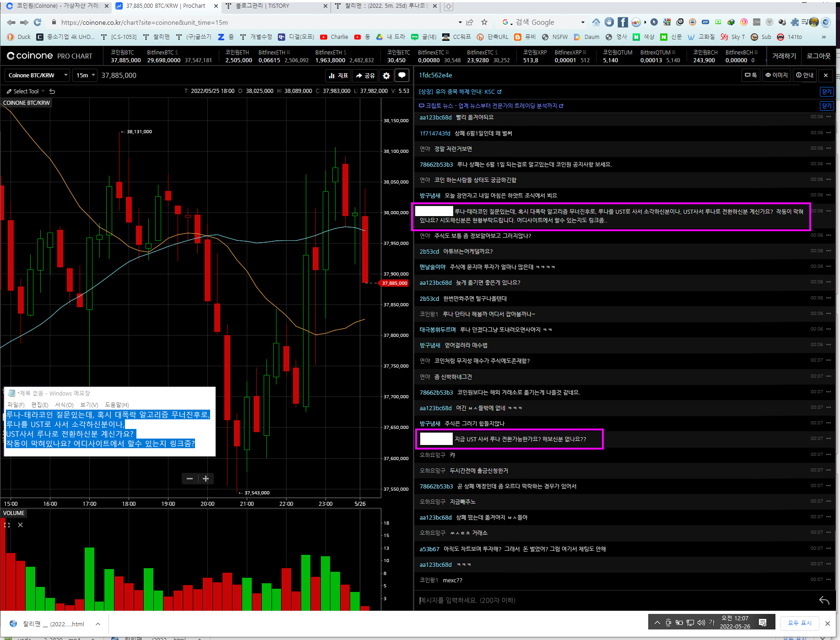This screenshot has height=640, width=840.
Task: Toggle the chat speech bubble button
Action: click(x=401, y=76)
